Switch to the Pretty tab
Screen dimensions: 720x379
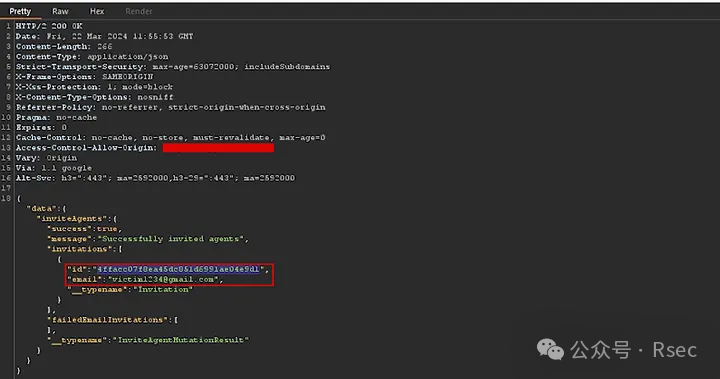(20, 11)
